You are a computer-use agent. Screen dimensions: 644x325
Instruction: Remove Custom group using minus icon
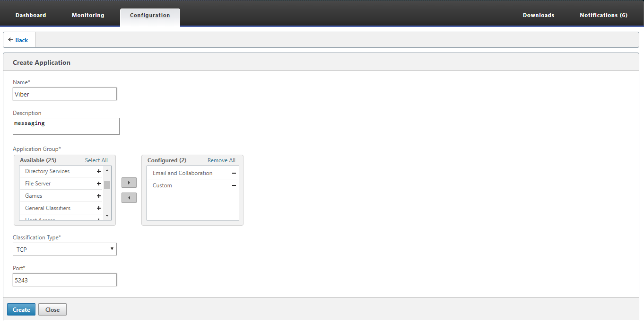234,185
